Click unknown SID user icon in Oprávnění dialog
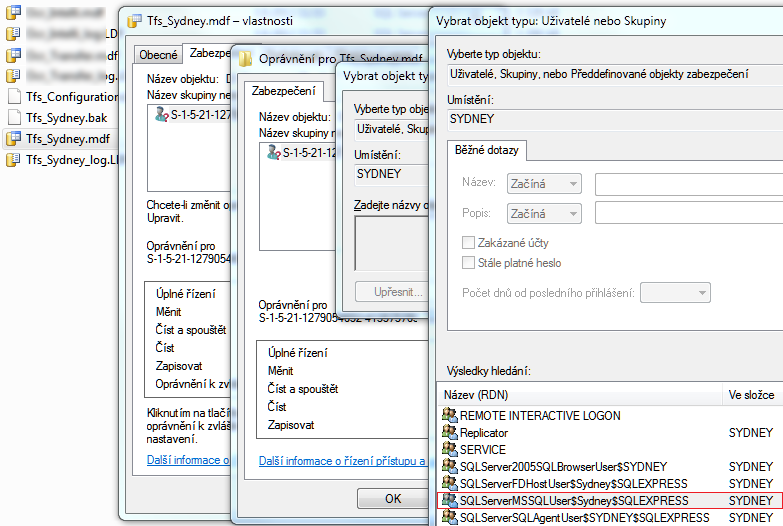 pos(273,152)
